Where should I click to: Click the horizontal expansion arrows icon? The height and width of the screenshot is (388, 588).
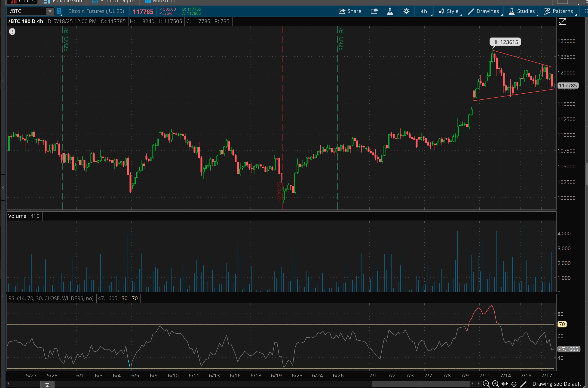tap(505, 384)
